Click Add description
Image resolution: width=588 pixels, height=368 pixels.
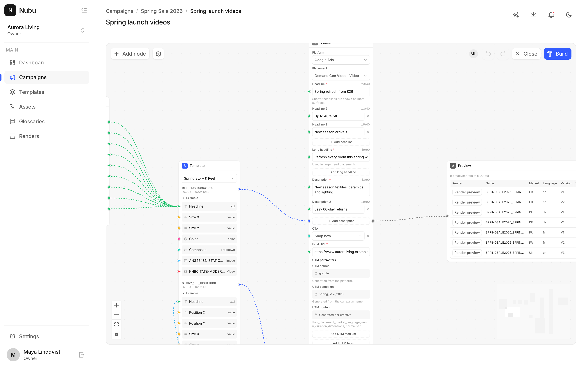(x=341, y=221)
